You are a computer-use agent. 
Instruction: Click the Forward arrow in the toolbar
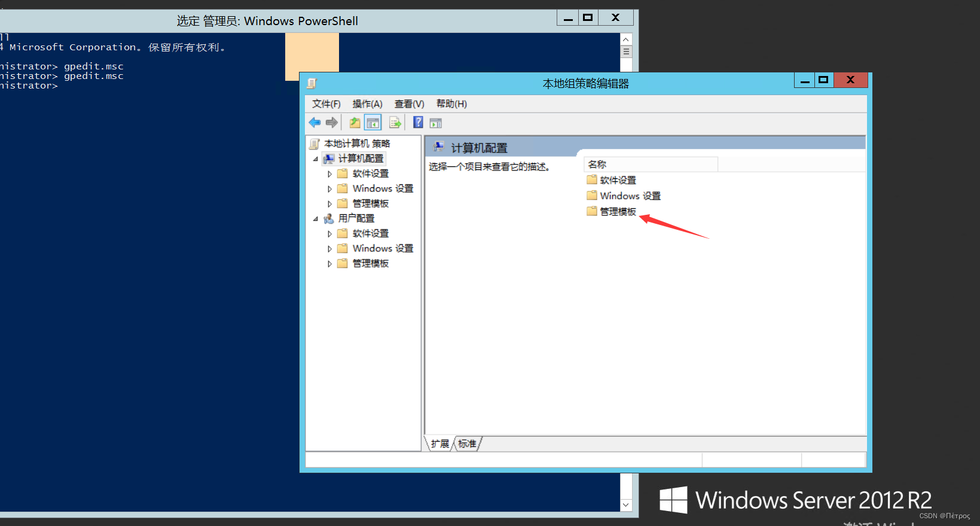tap(332, 123)
